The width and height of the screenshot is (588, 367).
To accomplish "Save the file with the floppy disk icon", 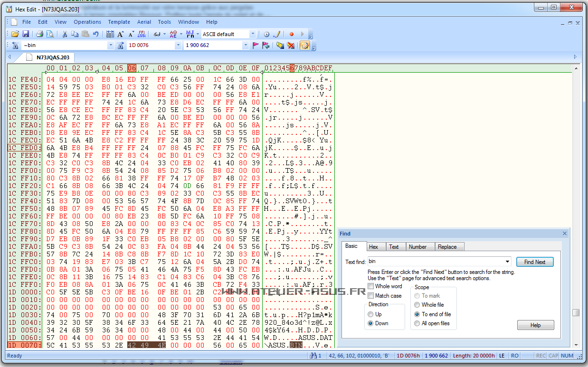I will [26, 34].
